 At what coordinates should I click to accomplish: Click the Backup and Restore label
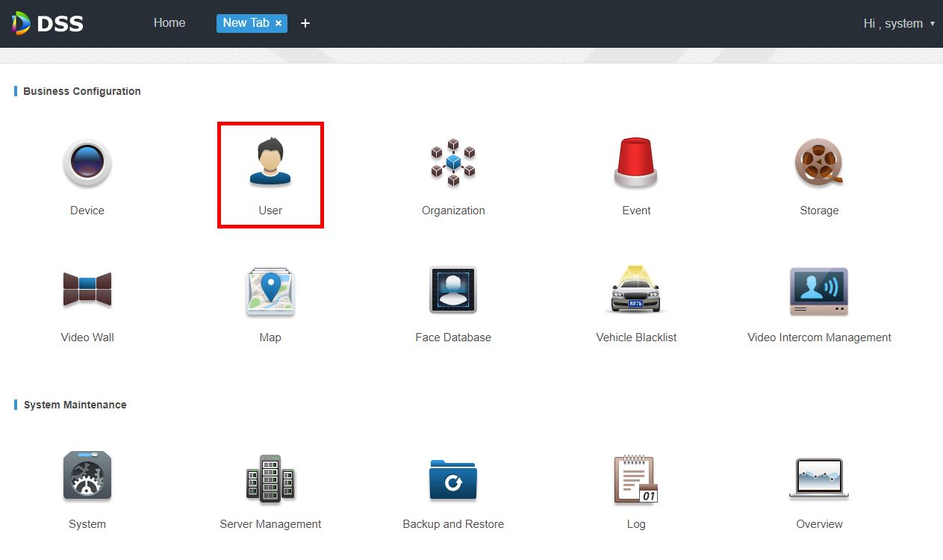pyautogui.click(x=453, y=524)
